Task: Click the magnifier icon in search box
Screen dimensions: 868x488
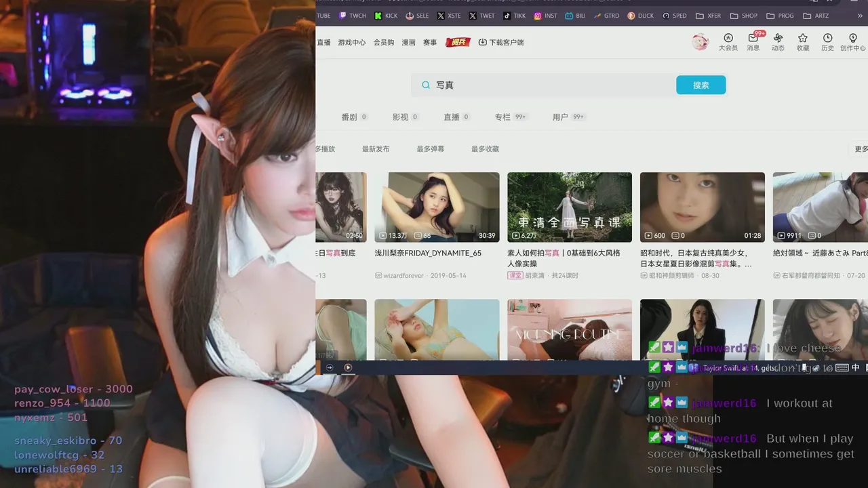Action: [x=426, y=85]
